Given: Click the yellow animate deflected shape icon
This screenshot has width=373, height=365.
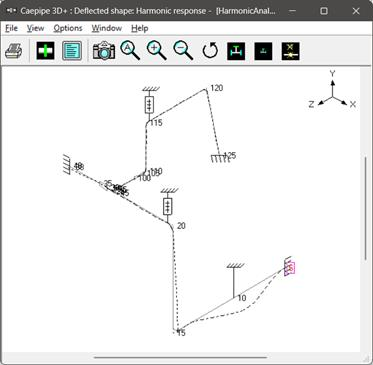Looking at the screenshot, I should [x=290, y=51].
